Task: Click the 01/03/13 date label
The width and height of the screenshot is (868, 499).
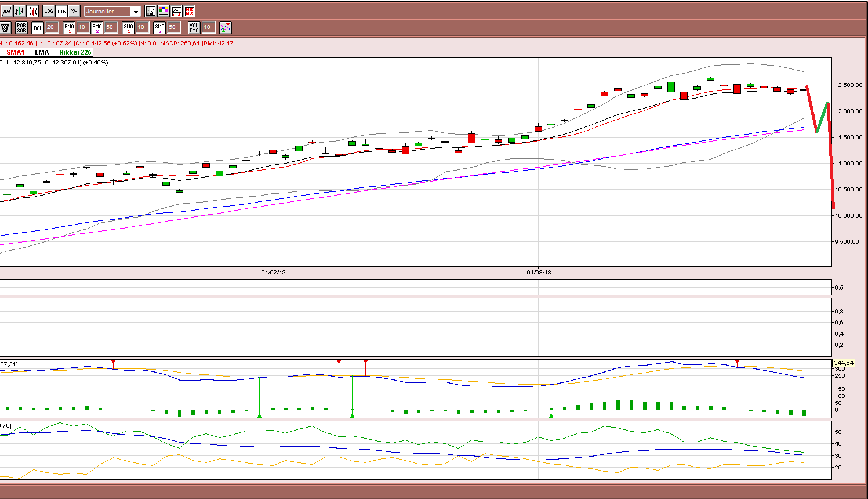Action: click(539, 272)
